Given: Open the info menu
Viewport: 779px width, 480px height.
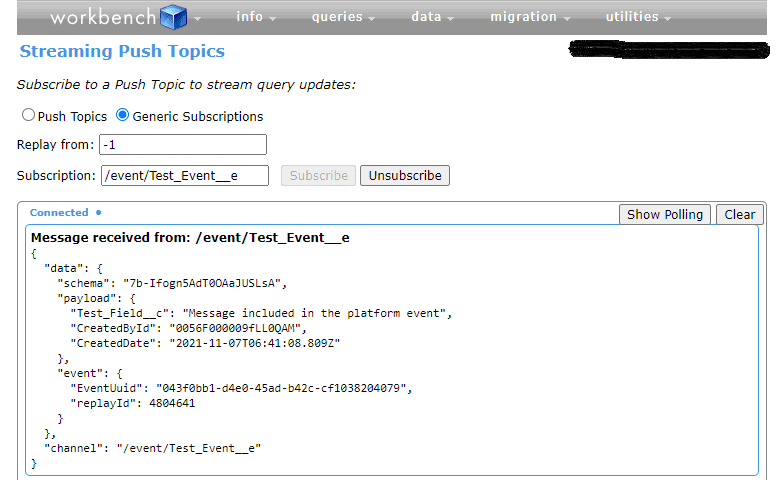Looking at the screenshot, I should (x=255, y=17).
